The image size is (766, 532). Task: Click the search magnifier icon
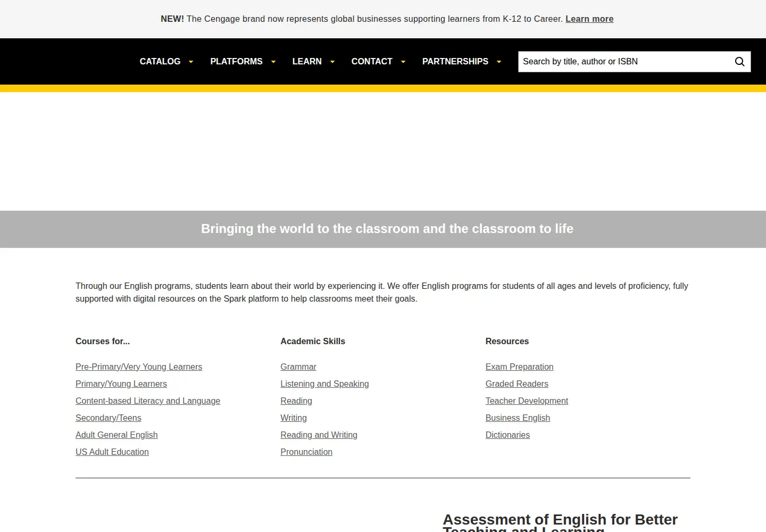pyautogui.click(x=739, y=62)
